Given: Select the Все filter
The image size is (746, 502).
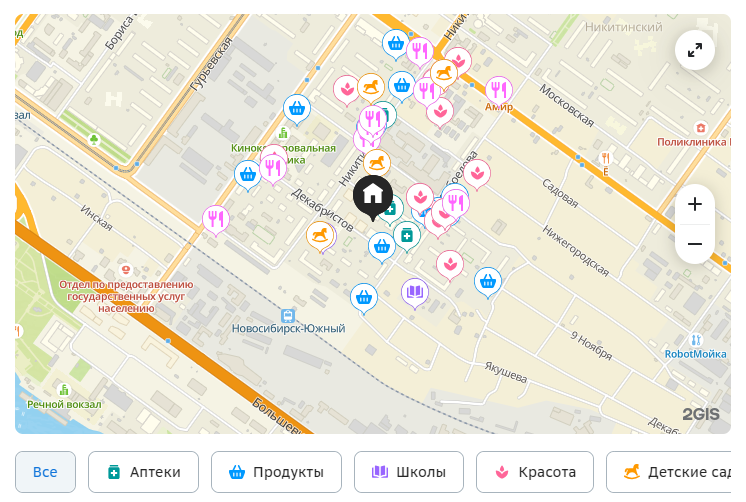Looking at the screenshot, I should click(x=45, y=472).
